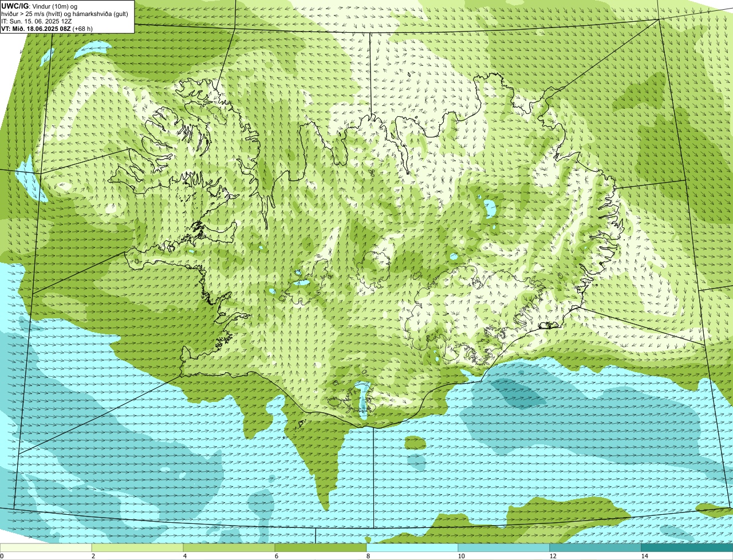Click the 'UWC/IG: Vindur (10m) og' title line
733x560 pixels.
(x=40, y=6)
